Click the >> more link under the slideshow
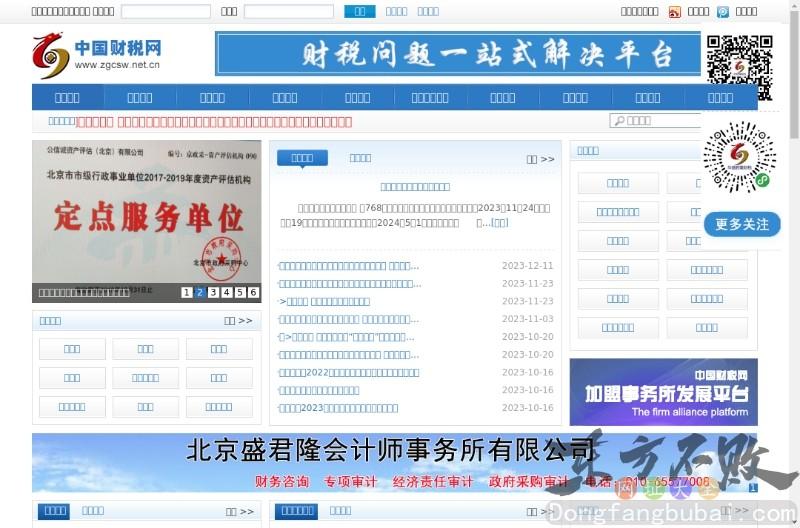800x528 pixels. [x=238, y=321]
